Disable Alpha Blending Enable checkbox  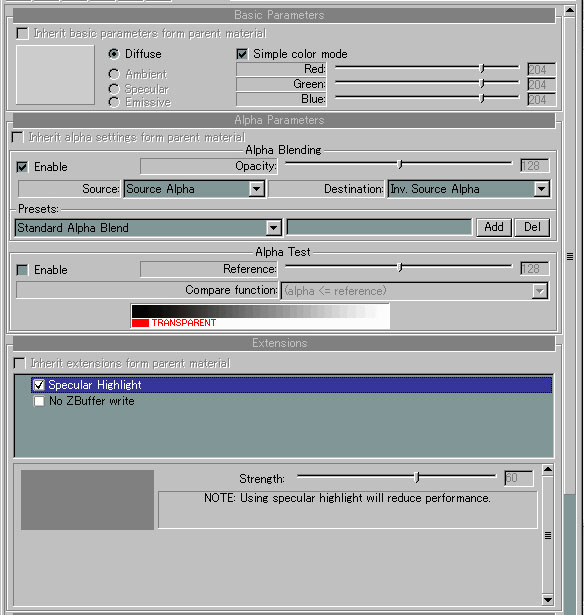22,167
